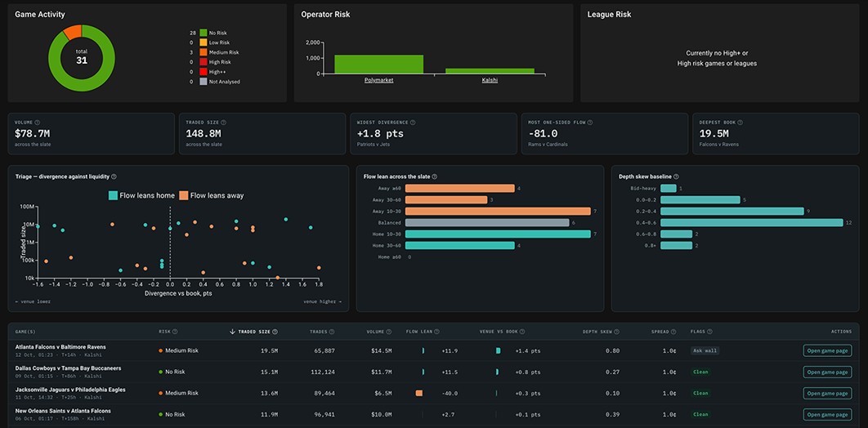Click help icon for Flow lean across the slate
The image size is (868, 428).
tap(435, 177)
